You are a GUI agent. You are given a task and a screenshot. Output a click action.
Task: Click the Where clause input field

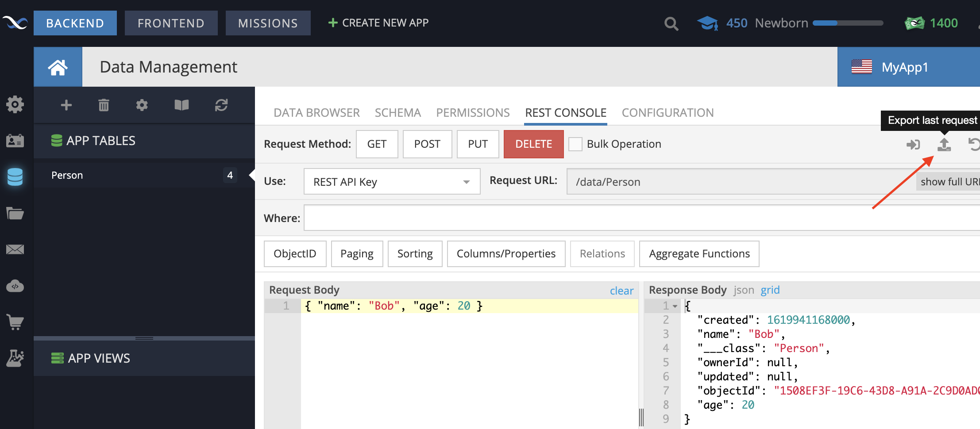click(642, 218)
